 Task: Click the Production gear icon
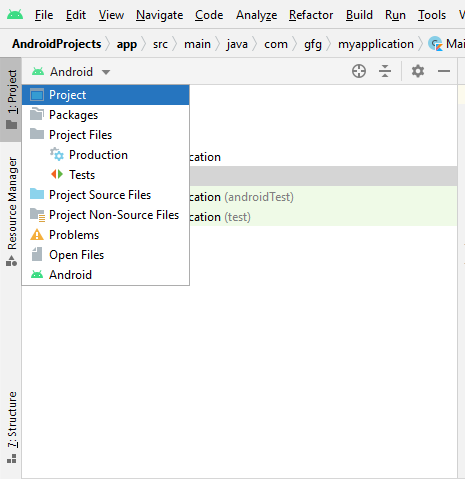57,155
